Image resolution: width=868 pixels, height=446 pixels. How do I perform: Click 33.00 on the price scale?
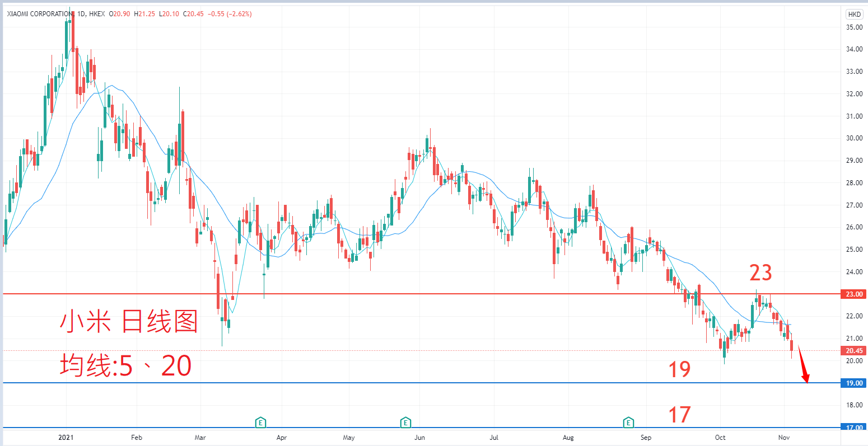pyautogui.click(x=854, y=72)
